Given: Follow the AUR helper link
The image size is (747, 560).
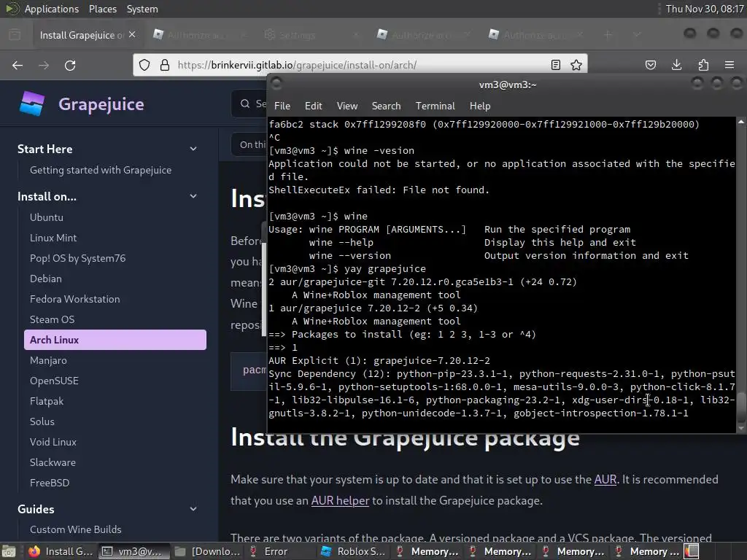Looking at the screenshot, I should 340,501.
